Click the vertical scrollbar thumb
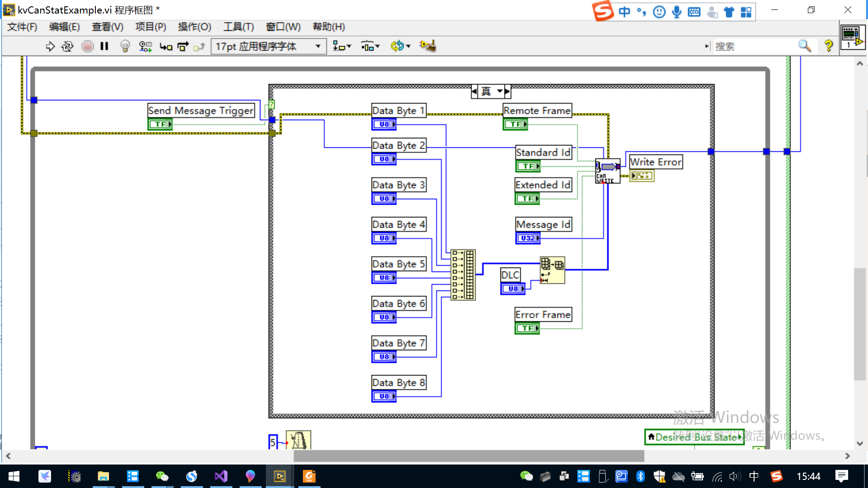The height and width of the screenshot is (488, 868). (x=859, y=324)
